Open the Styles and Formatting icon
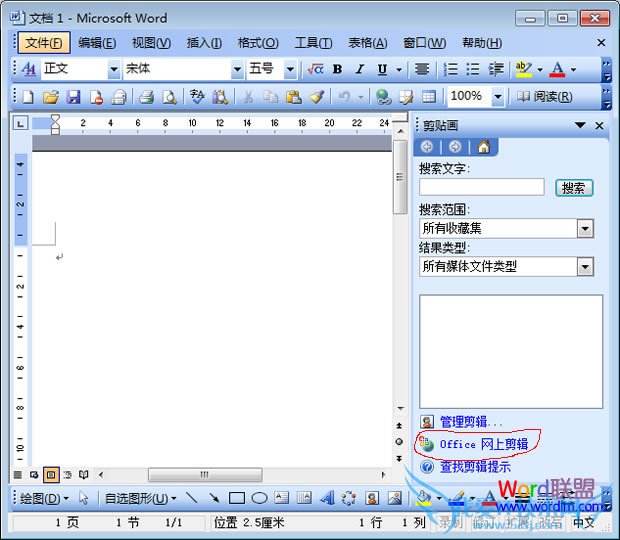 pos(29,69)
